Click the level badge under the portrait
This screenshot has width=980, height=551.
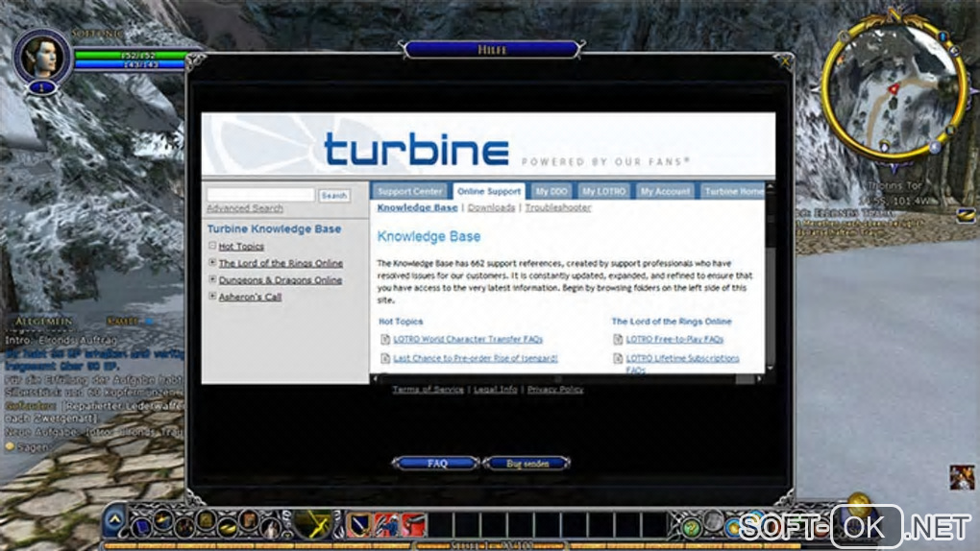pos(42,87)
